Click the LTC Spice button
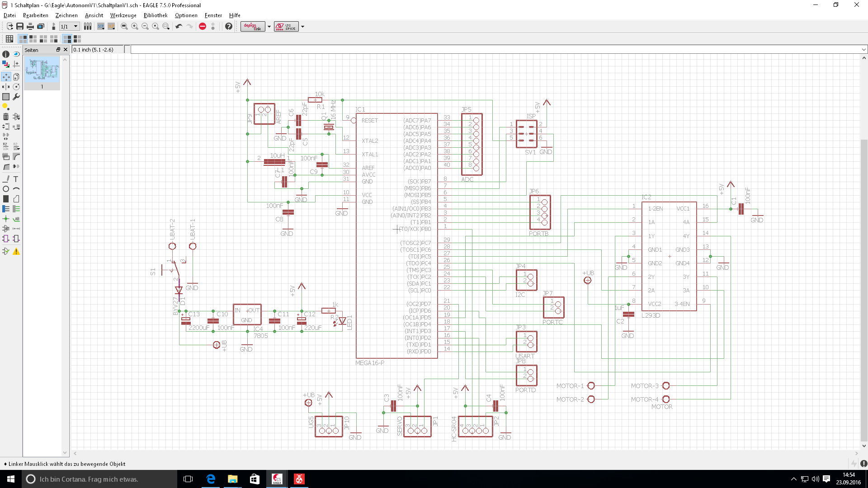The width and height of the screenshot is (868, 488). point(286,26)
